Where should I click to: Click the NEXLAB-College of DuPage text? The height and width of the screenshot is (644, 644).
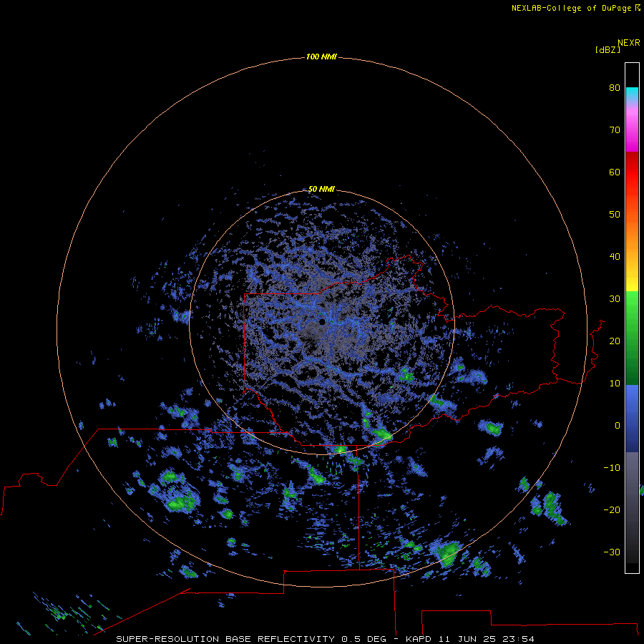[571, 8]
